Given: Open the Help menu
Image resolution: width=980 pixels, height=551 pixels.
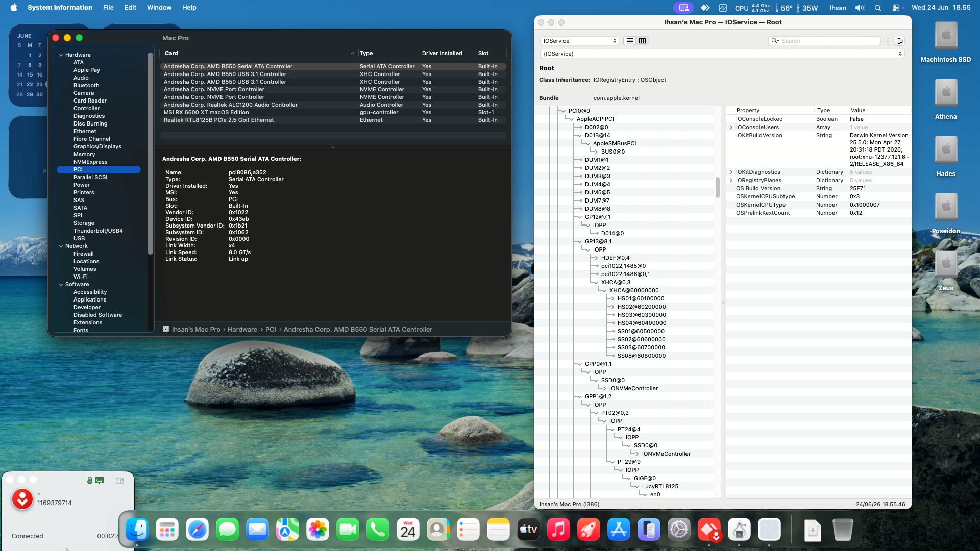Looking at the screenshot, I should 189,8.
